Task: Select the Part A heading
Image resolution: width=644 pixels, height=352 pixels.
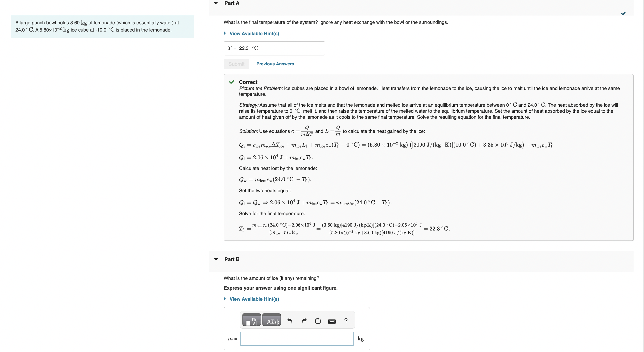Action: (231, 3)
